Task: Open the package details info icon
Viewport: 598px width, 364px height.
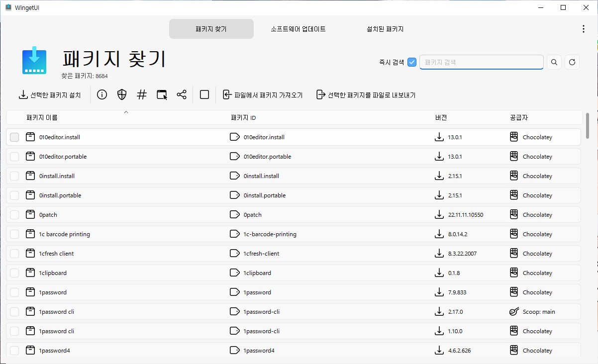Action: [101, 94]
